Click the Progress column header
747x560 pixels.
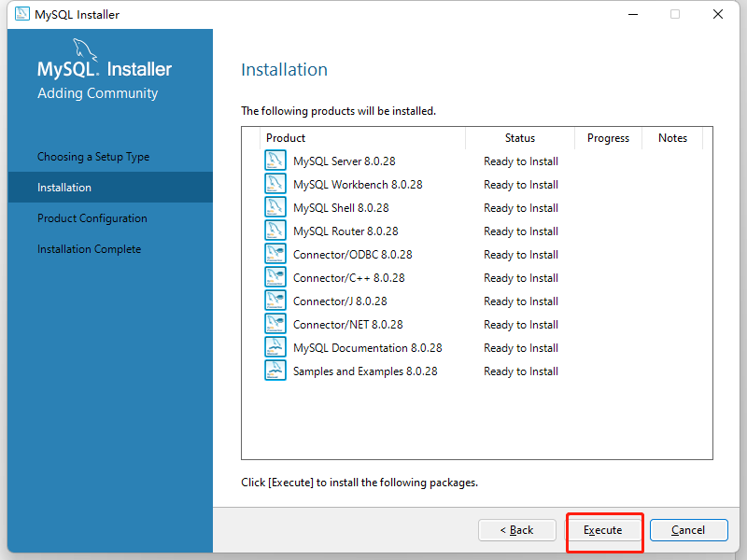(x=608, y=138)
